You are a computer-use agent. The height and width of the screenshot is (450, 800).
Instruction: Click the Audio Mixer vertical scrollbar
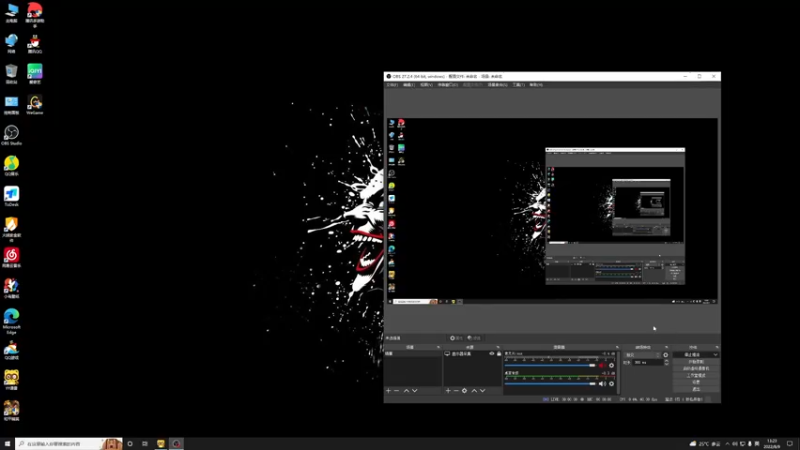(618, 372)
